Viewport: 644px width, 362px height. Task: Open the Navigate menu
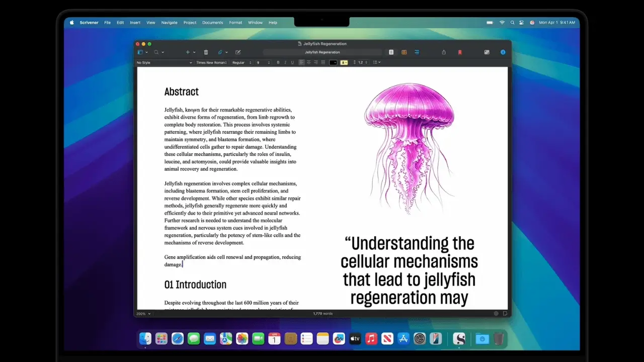[x=169, y=22]
